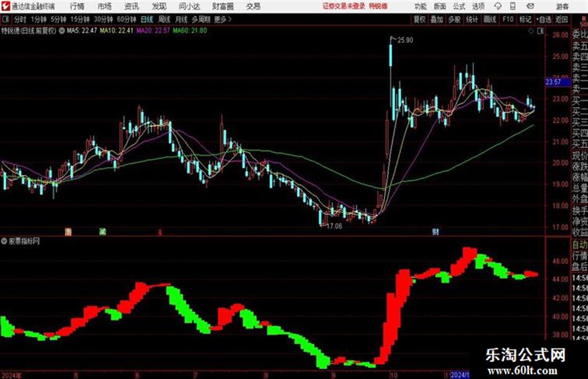This screenshot has height=379, width=588.
Task: Open the mobile phone icon
Action: [513, 6]
